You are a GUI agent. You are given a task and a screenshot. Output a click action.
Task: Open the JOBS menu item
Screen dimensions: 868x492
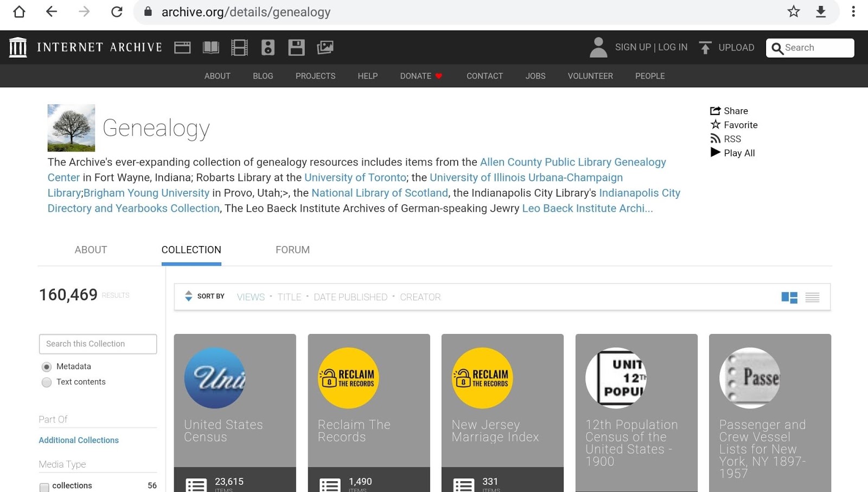click(x=535, y=76)
